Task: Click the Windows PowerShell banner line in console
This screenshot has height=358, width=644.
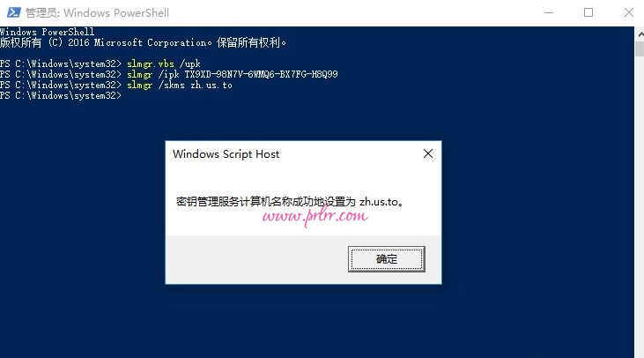Action: point(48,32)
